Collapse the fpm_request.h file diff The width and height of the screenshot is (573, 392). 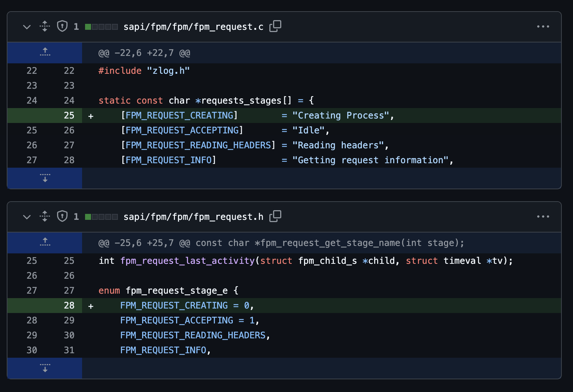27,217
